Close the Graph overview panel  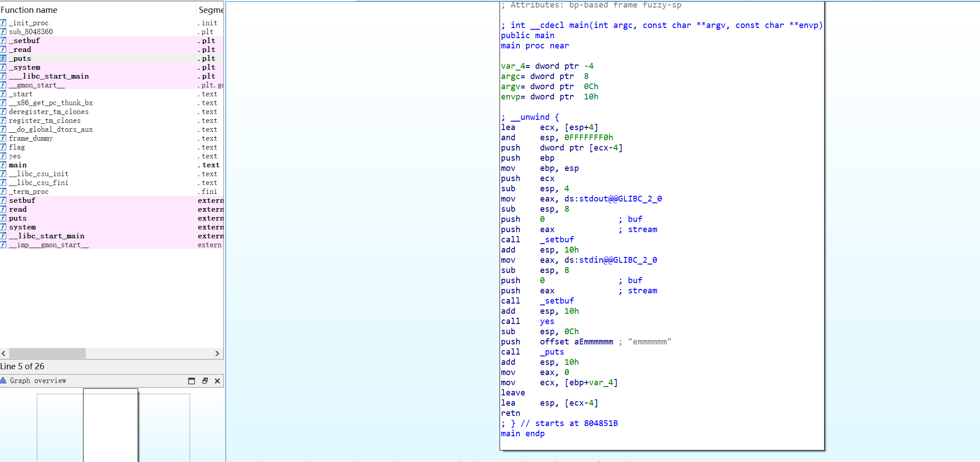coord(217,381)
